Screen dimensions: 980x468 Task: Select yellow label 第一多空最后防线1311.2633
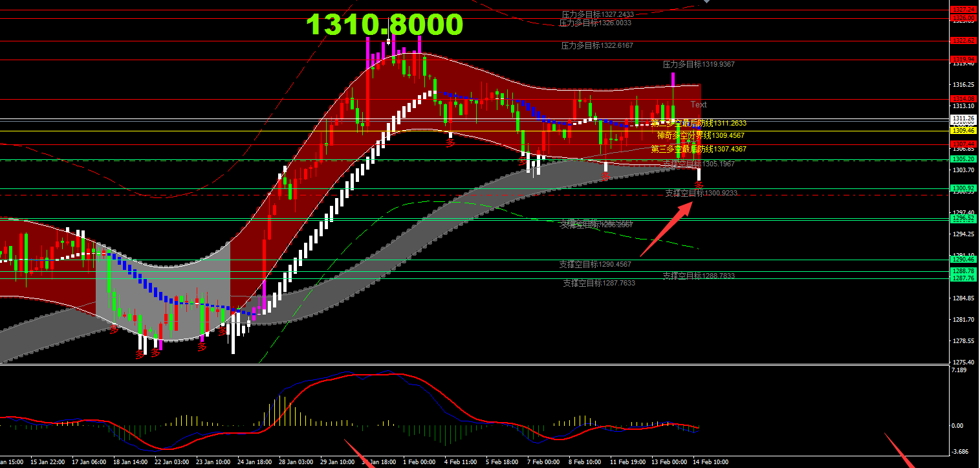pyautogui.click(x=699, y=123)
